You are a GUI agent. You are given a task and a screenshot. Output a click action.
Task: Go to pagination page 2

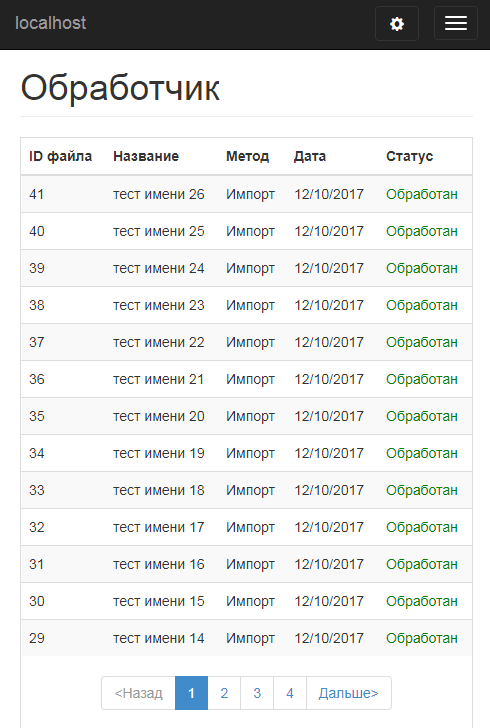point(224,693)
